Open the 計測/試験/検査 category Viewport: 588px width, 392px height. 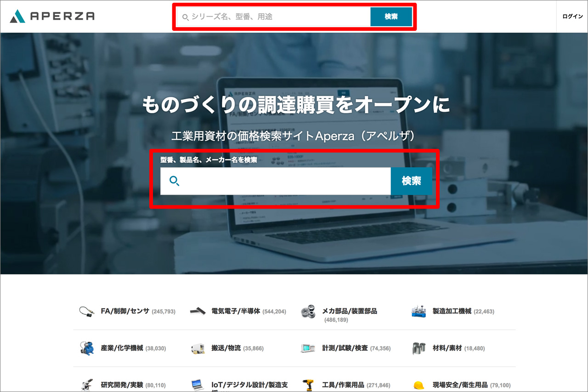tap(345, 348)
